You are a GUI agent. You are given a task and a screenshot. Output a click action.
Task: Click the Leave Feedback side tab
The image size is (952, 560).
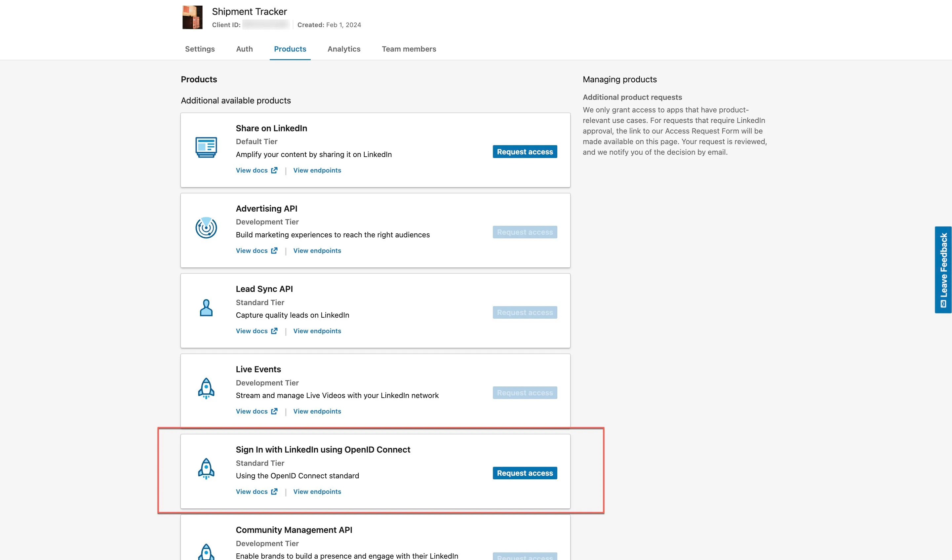click(943, 270)
